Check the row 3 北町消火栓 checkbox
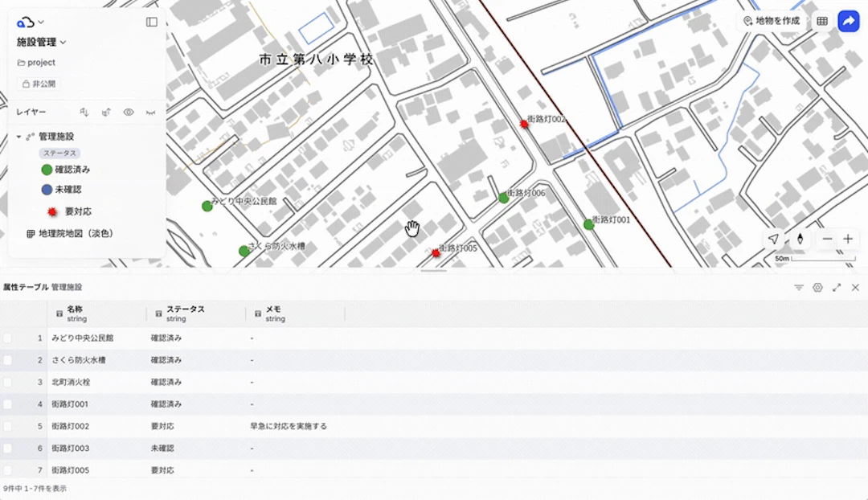This screenshot has height=500, width=868. [7, 382]
